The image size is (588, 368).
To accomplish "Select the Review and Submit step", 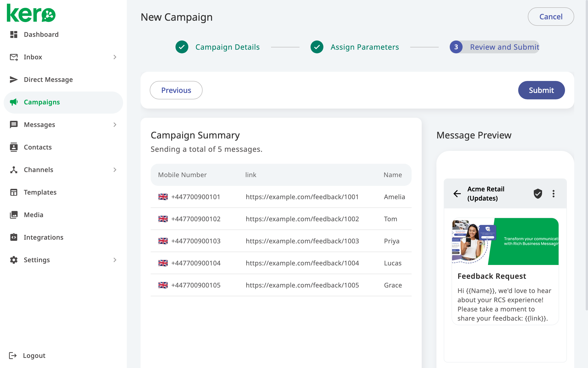I will 495,47.
